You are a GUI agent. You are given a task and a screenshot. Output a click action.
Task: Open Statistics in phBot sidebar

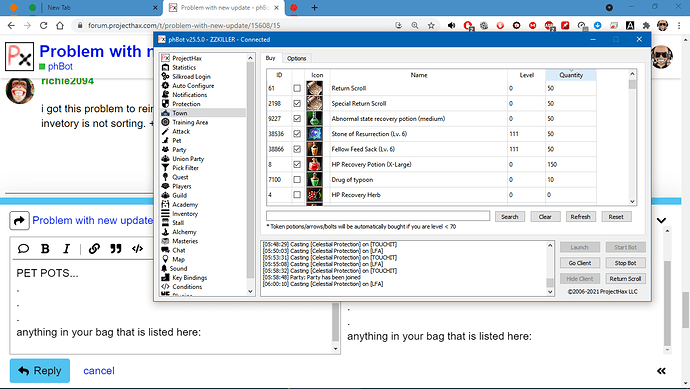click(184, 67)
